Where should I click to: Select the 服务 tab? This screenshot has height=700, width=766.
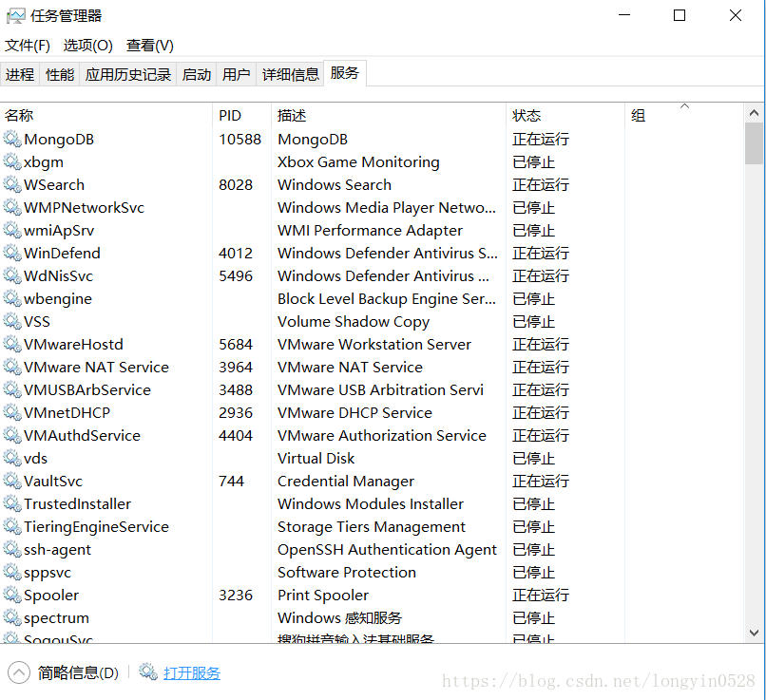point(345,73)
